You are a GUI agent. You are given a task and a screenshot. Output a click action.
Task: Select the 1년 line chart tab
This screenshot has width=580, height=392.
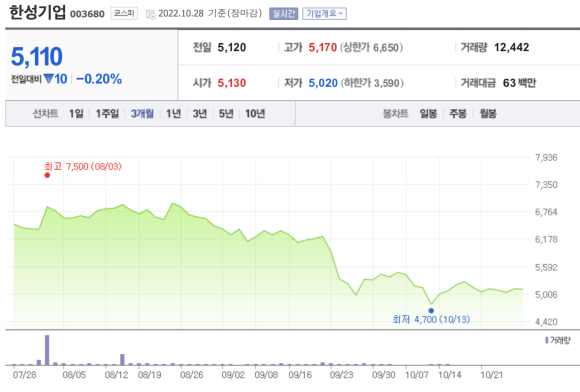173,114
